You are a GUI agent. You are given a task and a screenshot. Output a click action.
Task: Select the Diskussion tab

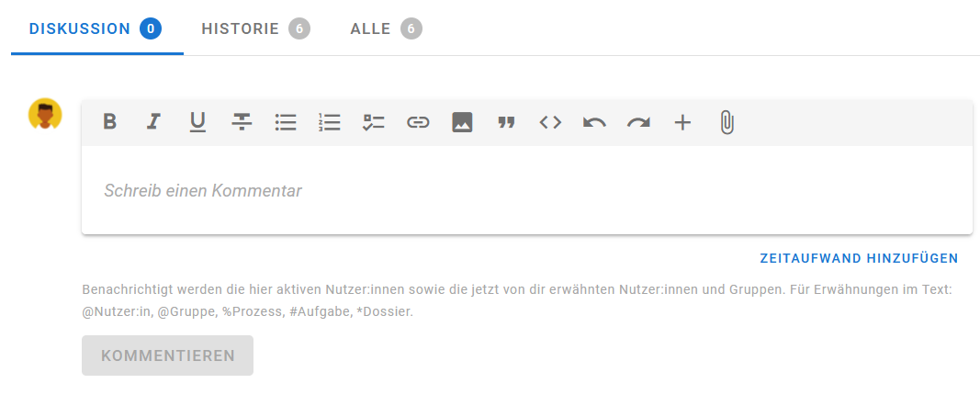96,28
